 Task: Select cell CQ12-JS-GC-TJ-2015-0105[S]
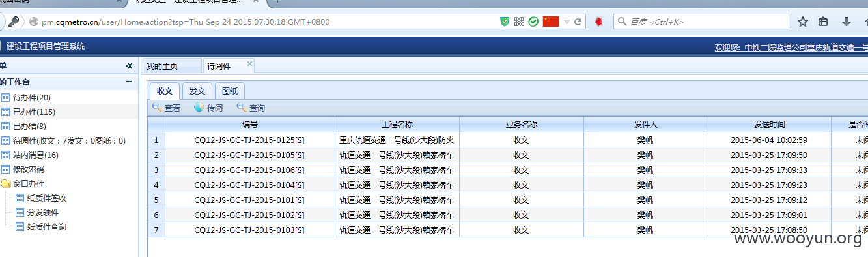250,155
